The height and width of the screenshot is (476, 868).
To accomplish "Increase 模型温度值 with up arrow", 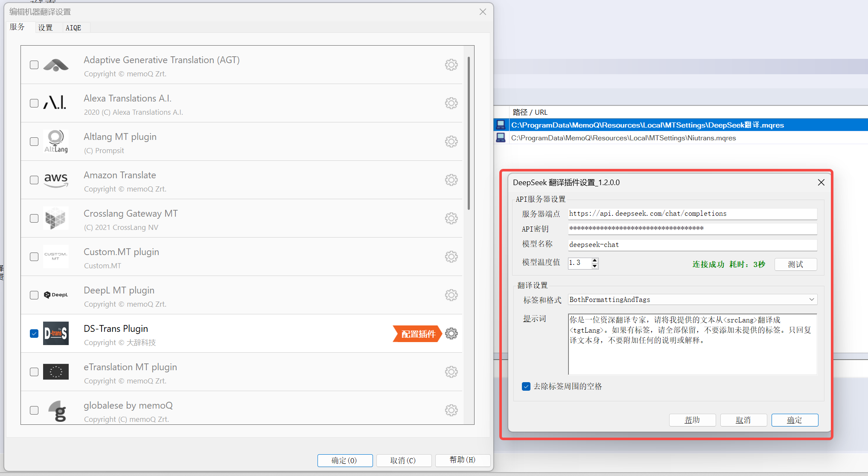I will coord(595,260).
